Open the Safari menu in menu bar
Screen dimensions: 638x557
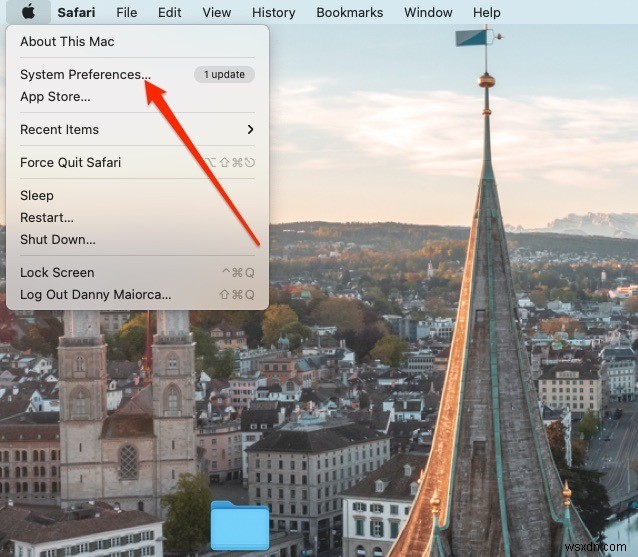pyautogui.click(x=76, y=13)
